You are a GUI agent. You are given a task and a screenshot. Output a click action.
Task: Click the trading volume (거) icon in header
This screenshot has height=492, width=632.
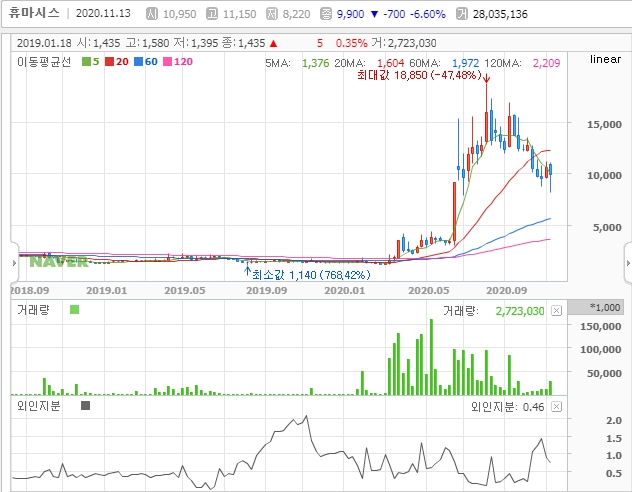pyautogui.click(x=462, y=14)
